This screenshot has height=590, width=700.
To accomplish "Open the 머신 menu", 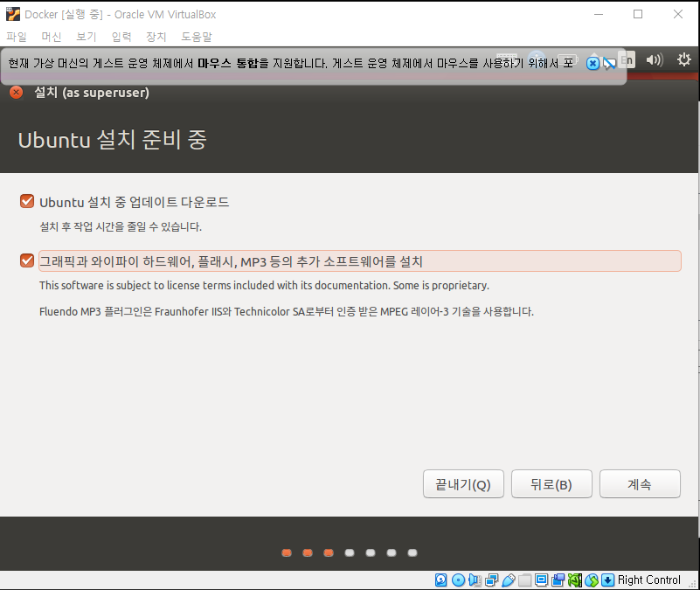I will (x=52, y=37).
